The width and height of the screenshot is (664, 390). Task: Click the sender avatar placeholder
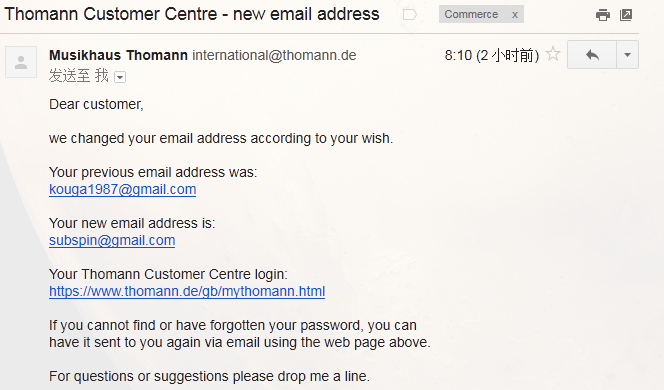point(21,62)
